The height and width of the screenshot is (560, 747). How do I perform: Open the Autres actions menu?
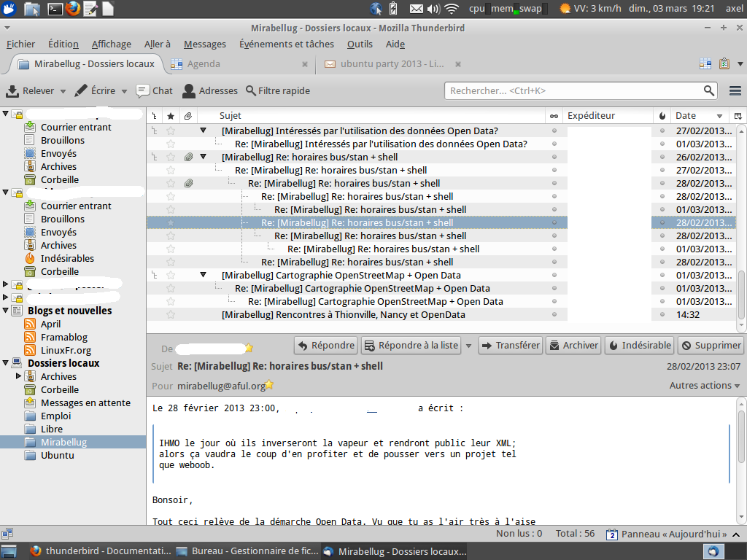tap(704, 385)
